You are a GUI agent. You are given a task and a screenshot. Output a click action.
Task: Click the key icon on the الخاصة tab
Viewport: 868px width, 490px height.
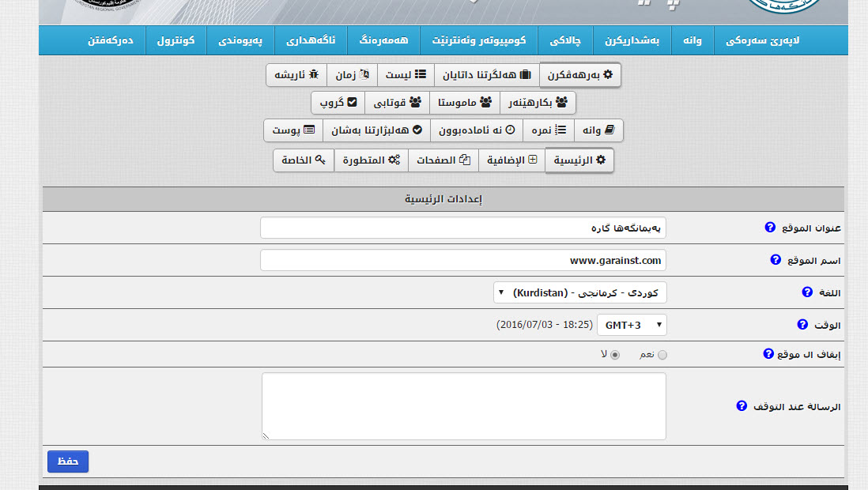[320, 160]
